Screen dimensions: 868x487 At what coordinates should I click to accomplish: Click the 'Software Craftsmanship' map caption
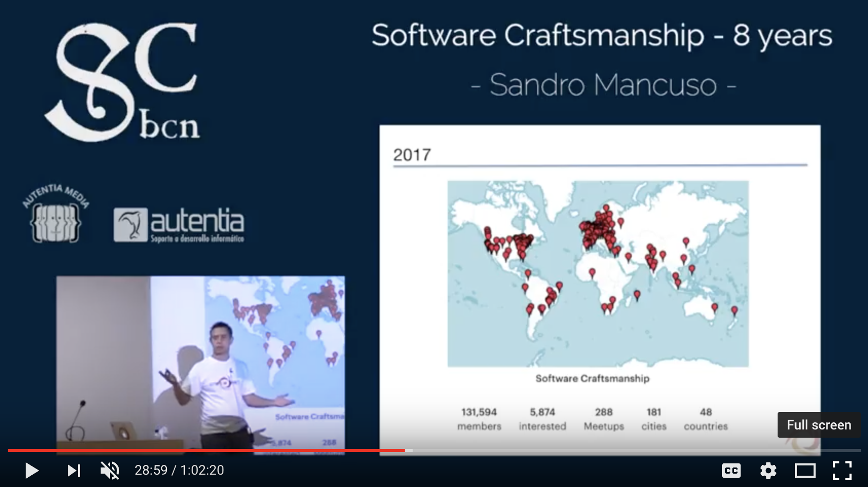[592, 379]
